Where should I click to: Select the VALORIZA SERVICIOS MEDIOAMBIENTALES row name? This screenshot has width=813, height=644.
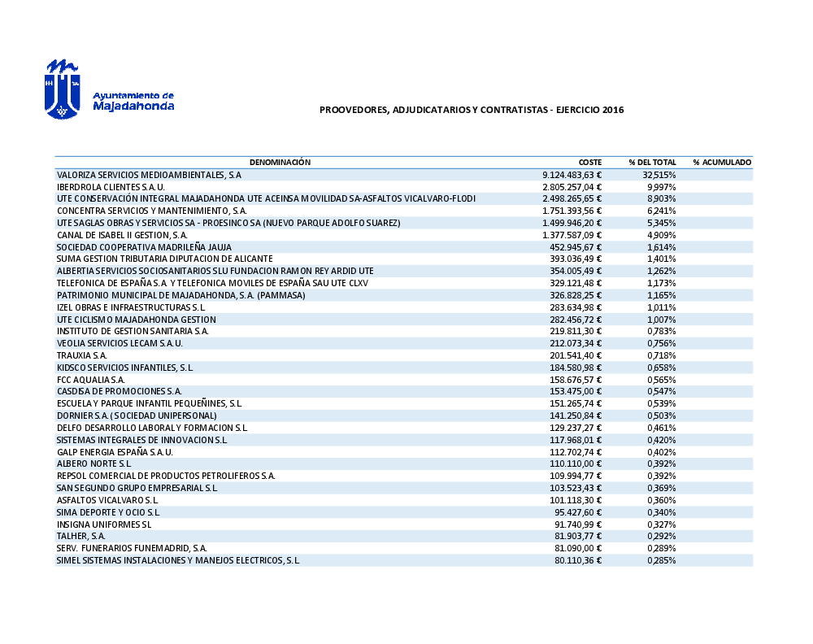149,175
